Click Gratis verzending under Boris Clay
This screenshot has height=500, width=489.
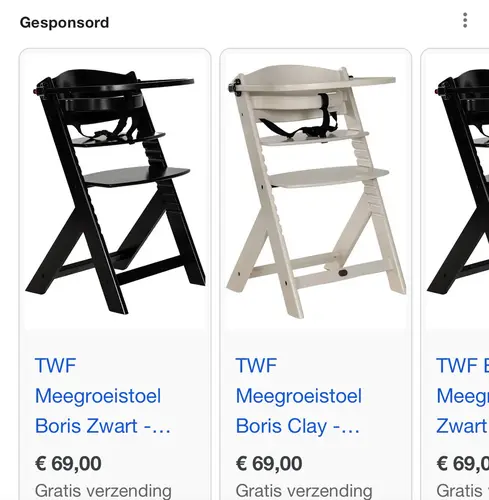304,491
